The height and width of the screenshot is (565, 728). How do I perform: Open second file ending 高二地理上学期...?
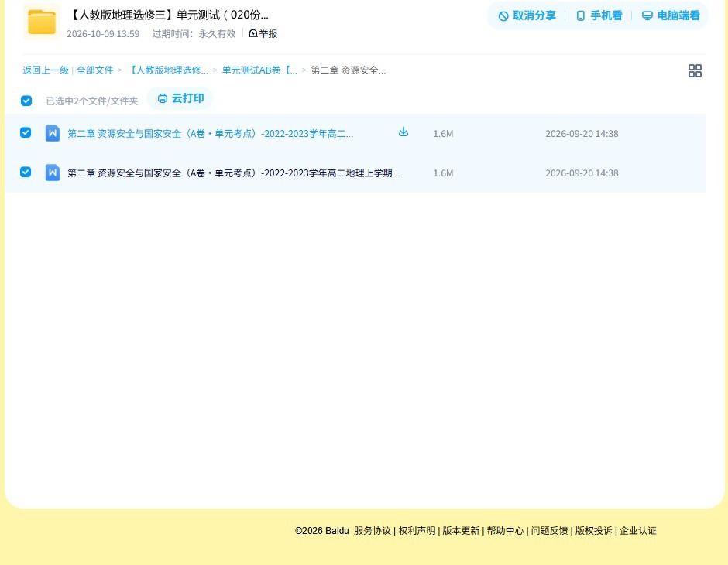pos(234,173)
